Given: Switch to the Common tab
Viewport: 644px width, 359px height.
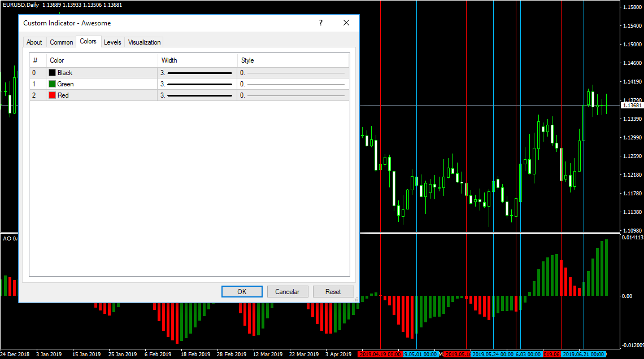Looking at the screenshot, I should tap(61, 42).
